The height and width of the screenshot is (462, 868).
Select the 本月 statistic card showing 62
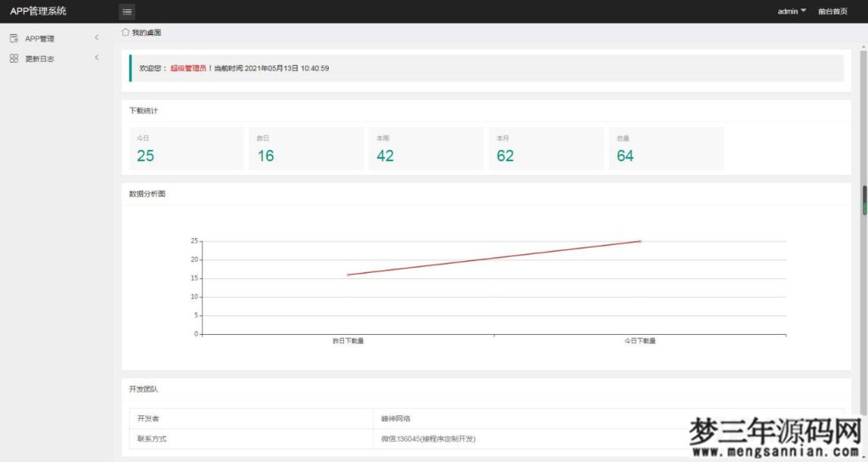click(546, 149)
